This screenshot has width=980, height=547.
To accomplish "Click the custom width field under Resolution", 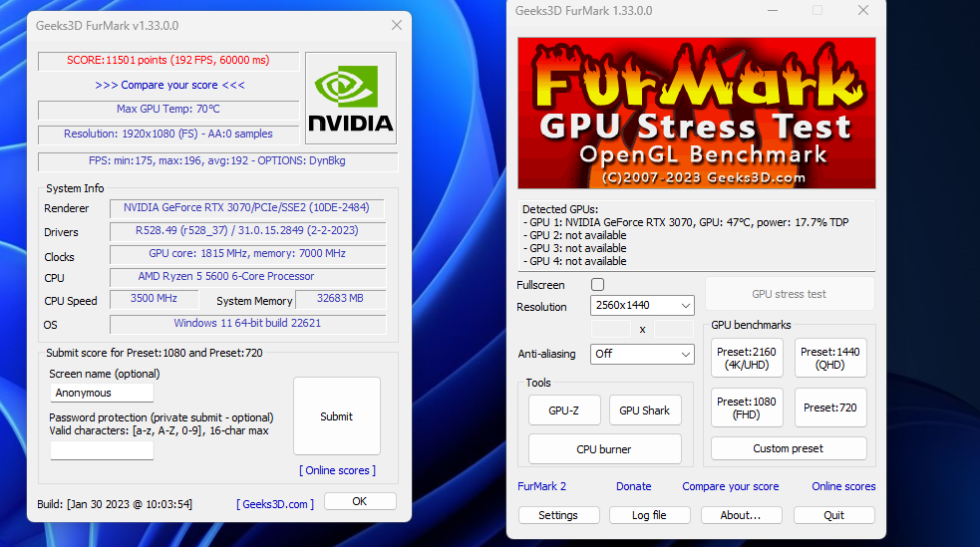I will click(611, 329).
